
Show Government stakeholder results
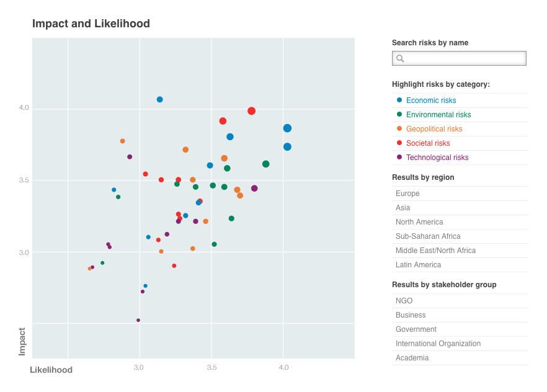[416, 329]
